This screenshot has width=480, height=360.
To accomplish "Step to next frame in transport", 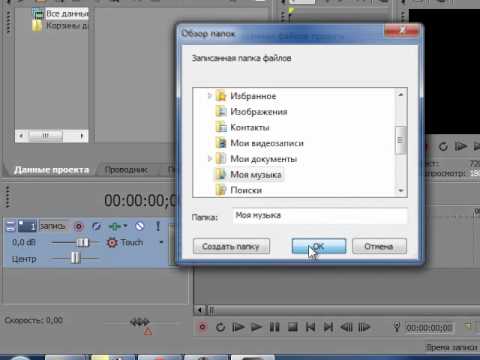I will (364, 327).
